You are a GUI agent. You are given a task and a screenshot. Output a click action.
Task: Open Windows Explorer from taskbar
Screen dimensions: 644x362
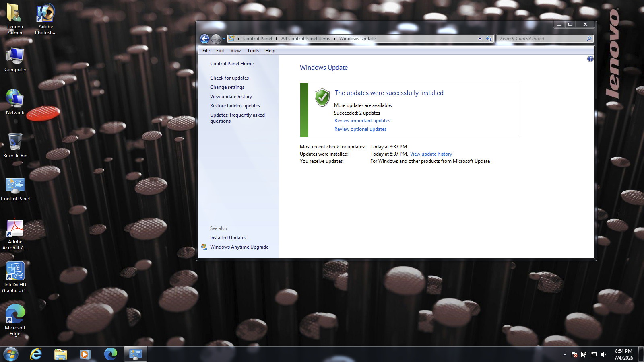pos(60,354)
